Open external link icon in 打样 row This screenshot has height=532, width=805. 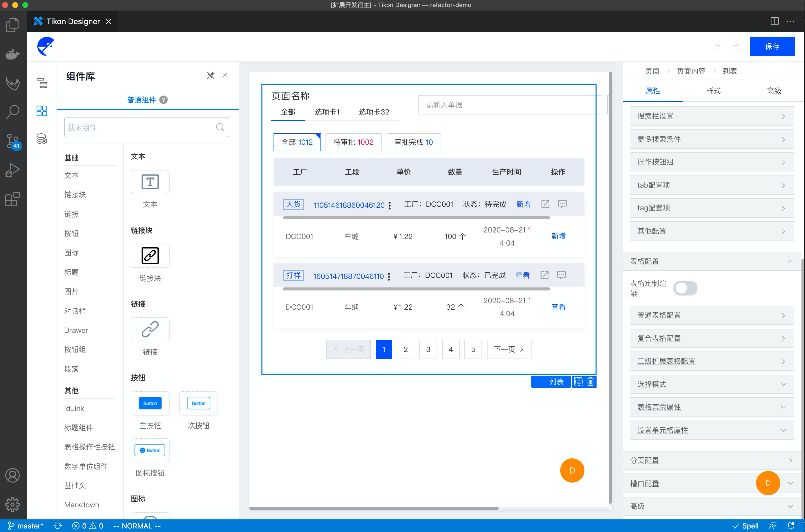(544, 275)
